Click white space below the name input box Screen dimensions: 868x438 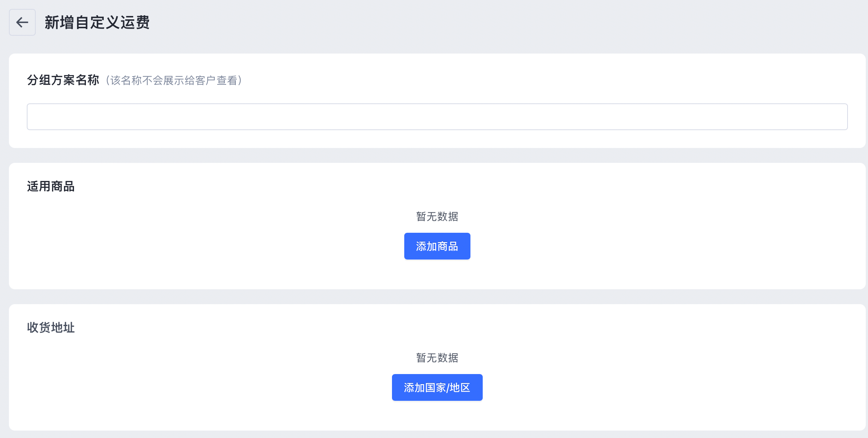click(x=437, y=139)
